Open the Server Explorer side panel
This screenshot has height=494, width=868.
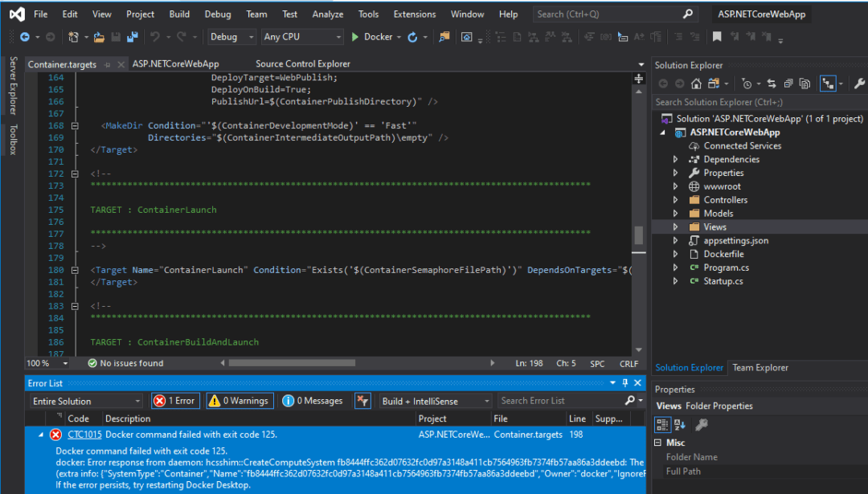(x=13, y=86)
